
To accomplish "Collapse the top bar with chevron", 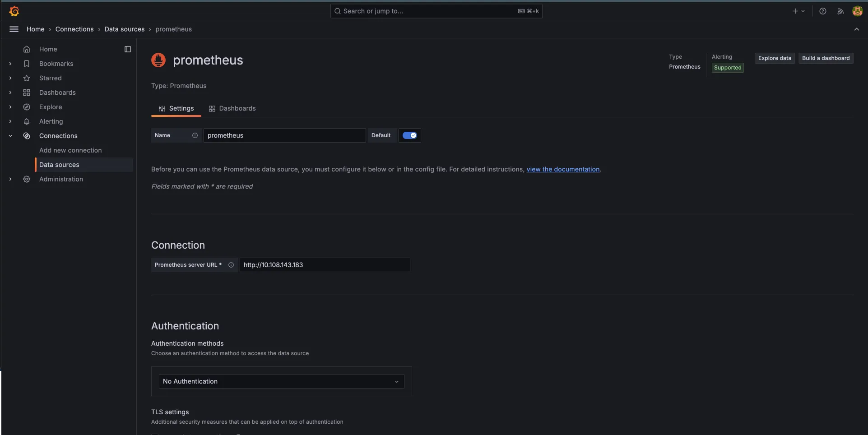I will click(856, 29).
